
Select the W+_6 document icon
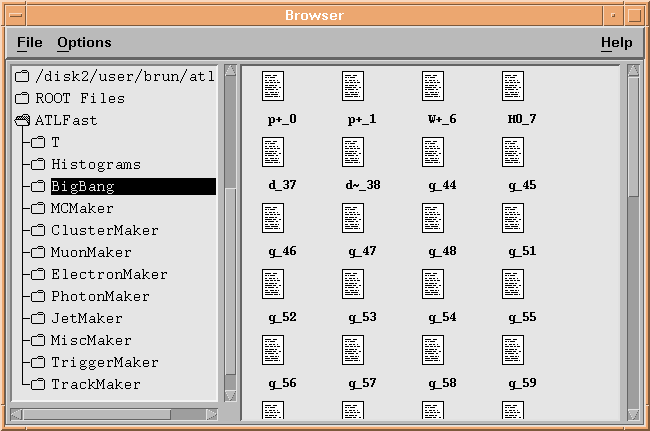click(x=433, y=87)
